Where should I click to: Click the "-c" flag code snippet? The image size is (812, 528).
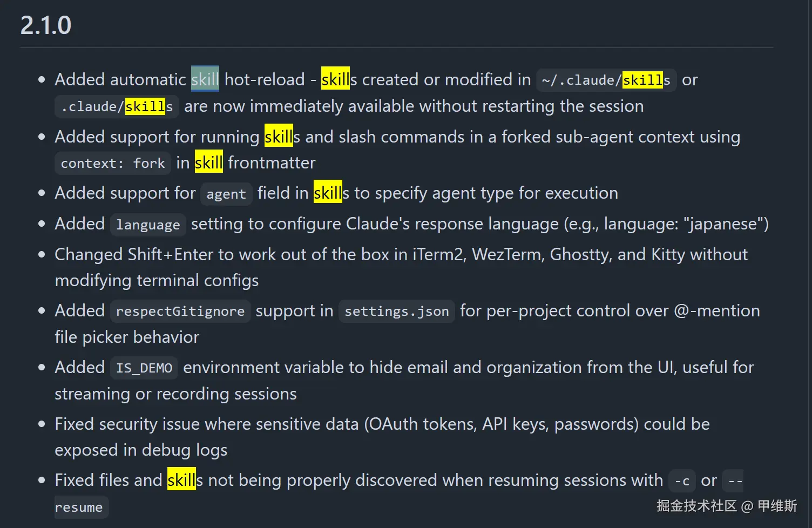coord(682,481)
